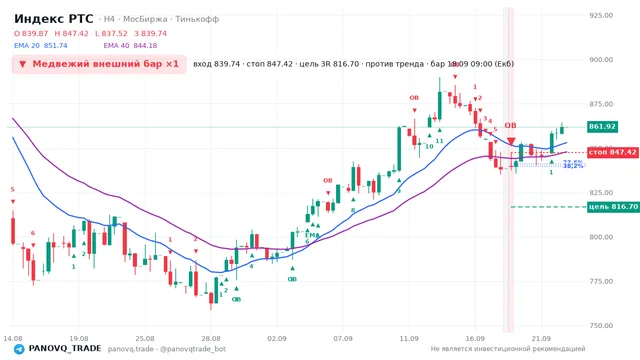The width and height of the screenshot is (640, 360).
Task: Click the 875.00 price axis label
Action: click(x=601, y=104)
